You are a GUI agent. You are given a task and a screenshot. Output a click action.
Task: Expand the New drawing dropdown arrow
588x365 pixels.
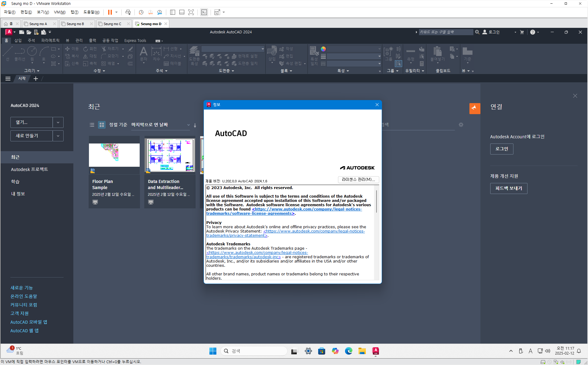click(x=58, y=136)
